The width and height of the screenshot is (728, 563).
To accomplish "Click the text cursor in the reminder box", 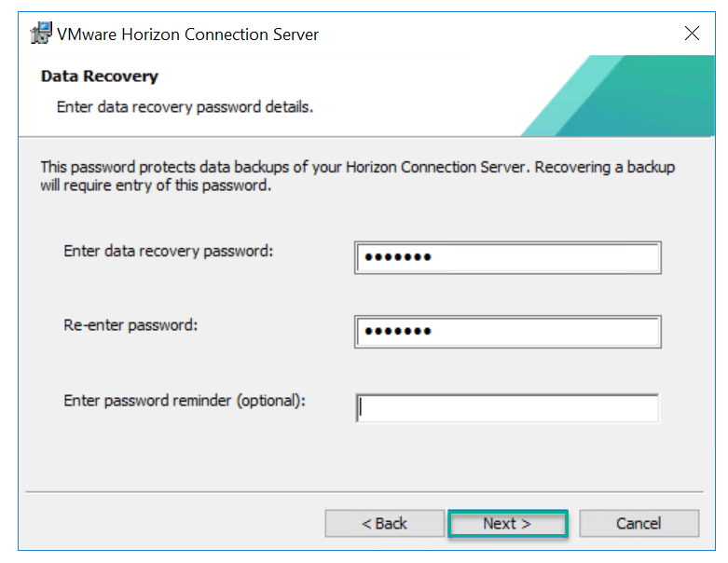I will pyautogui.click(x=362, y=407).
